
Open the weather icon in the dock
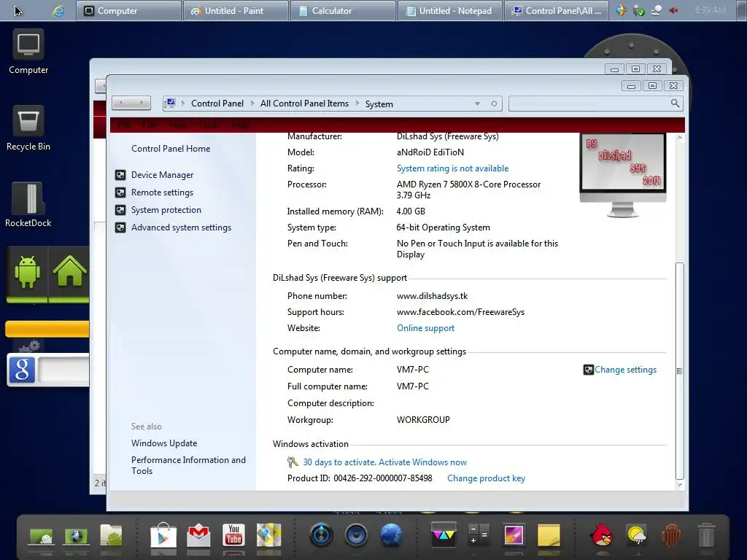[636, 535]
